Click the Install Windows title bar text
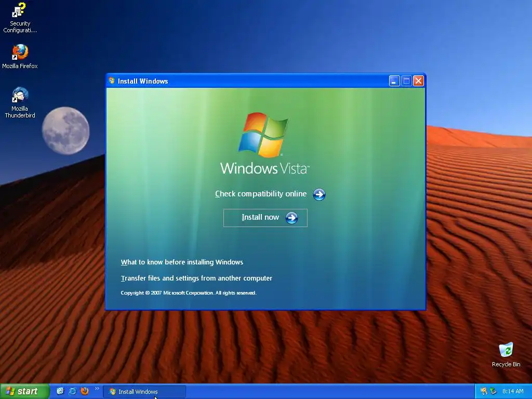The height and width of the screenshot is (399, 532). tap(143, 81)
